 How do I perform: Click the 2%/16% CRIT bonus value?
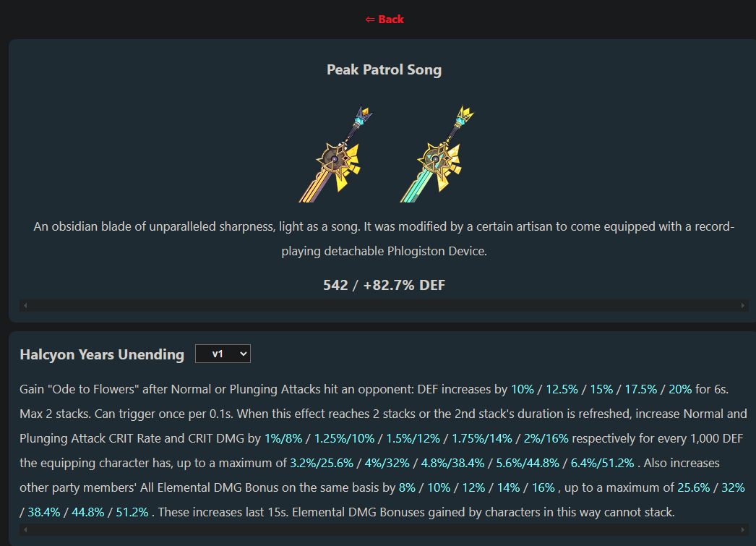point(546,438)
